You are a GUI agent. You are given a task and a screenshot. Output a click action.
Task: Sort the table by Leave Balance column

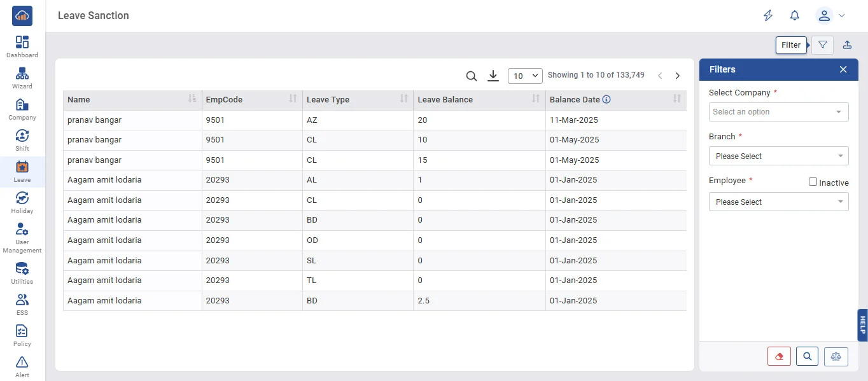click(x=536, y=99)
